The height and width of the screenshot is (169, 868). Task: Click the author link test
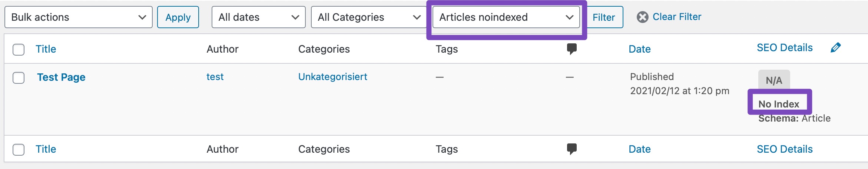coord(215,77)
